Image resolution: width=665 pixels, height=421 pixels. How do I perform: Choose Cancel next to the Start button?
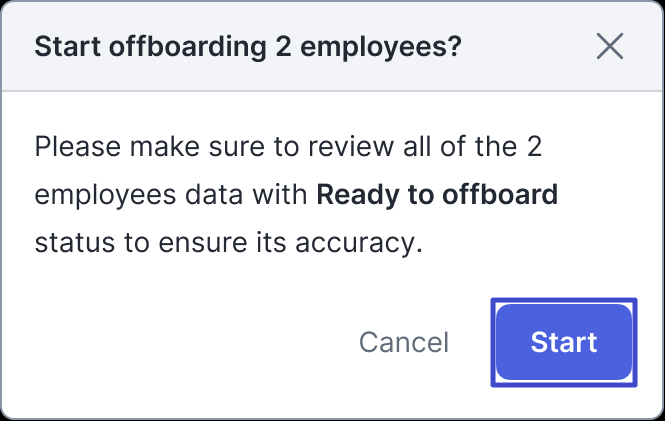404,342
